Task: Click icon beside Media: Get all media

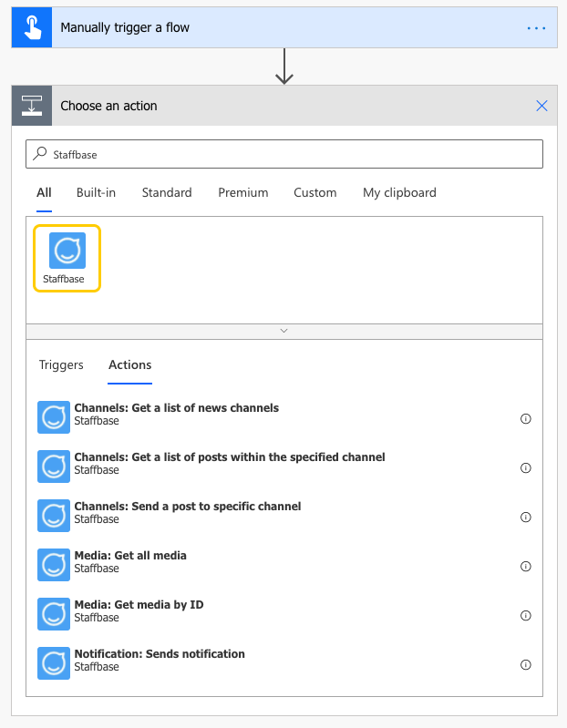Action: coord(54,565)
